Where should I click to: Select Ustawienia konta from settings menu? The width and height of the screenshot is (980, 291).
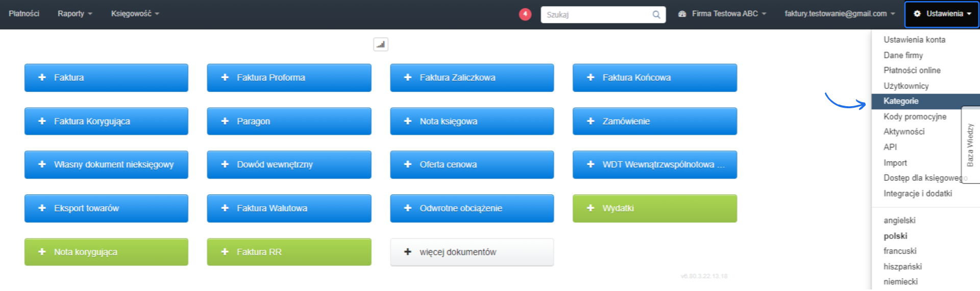point(915,40)
